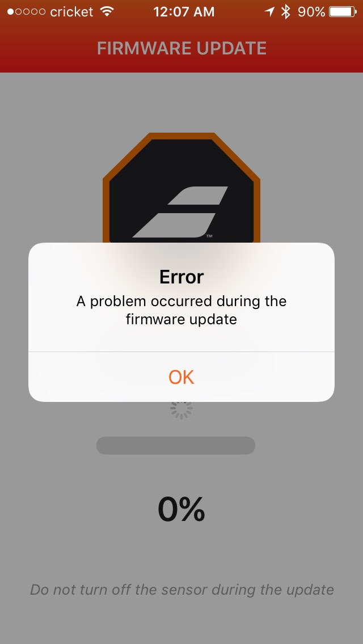Tap the 0% progress label
Image resolution: width=363 pixels, height=644 pixels.
pos(181,509)
